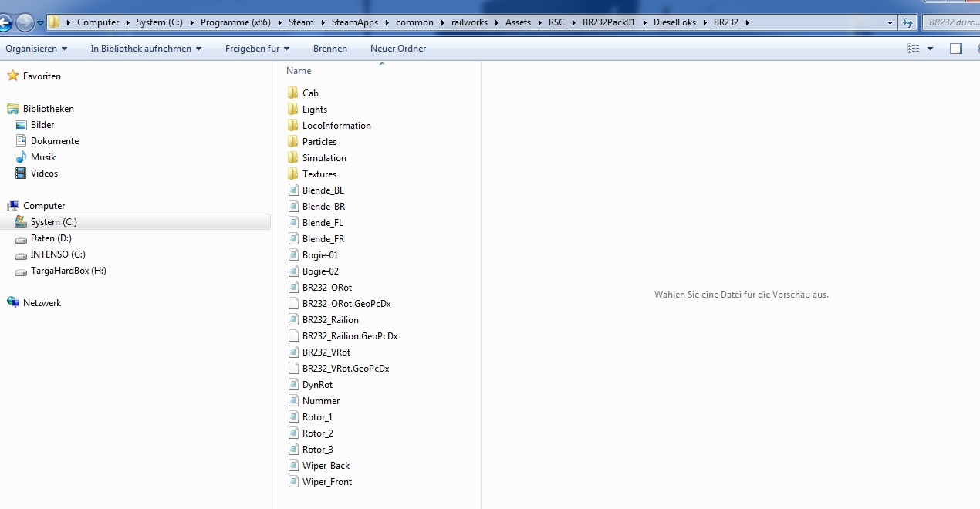
Task: Select the BR232_ORot.GeoPcDx file icon
Action: click(292, 303)
